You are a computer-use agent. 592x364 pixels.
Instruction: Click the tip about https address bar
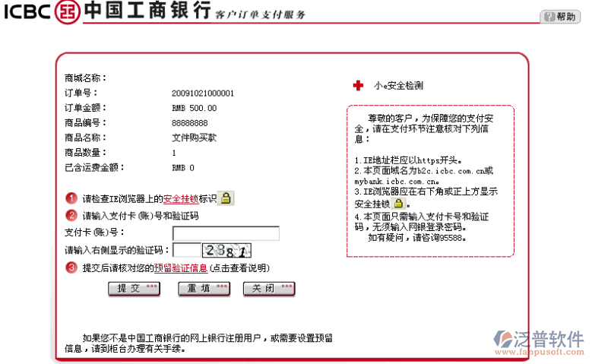[x=408, y=160]
